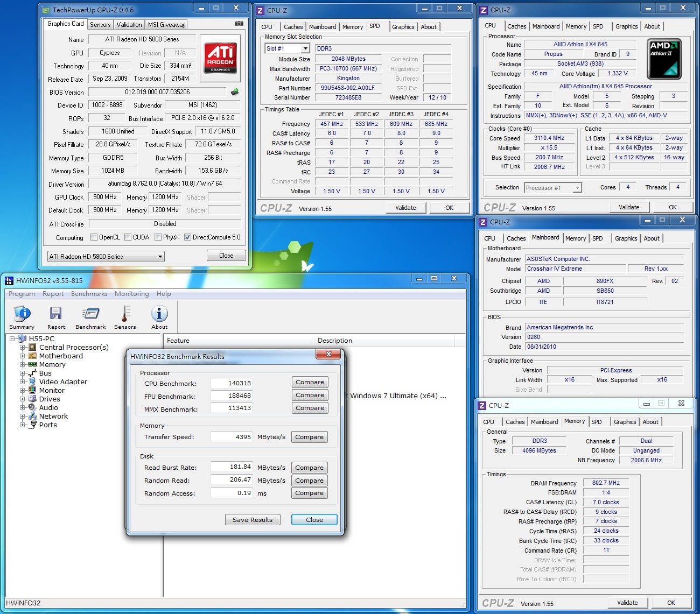Expand the Motherboard tree node

tap(23, 356)
